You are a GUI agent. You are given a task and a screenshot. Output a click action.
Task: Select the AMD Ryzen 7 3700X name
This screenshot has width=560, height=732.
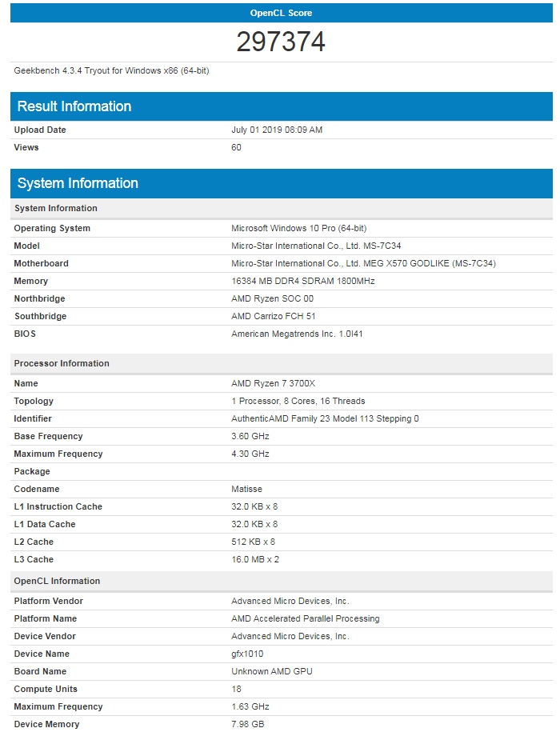(273, 383)
